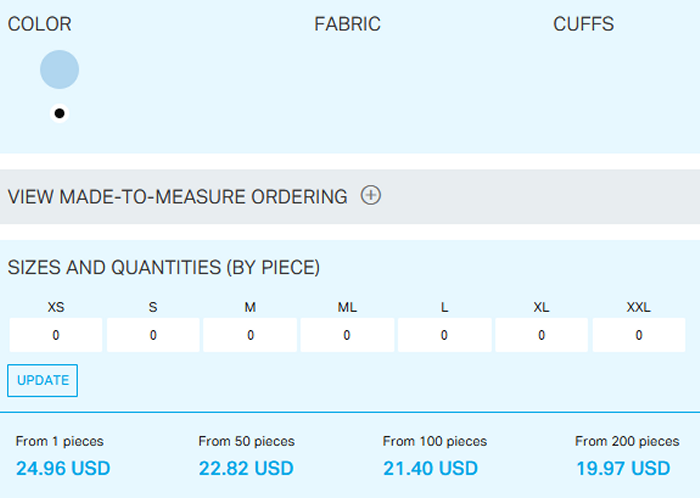Click the L size quantity field

[x=444, y=336]
